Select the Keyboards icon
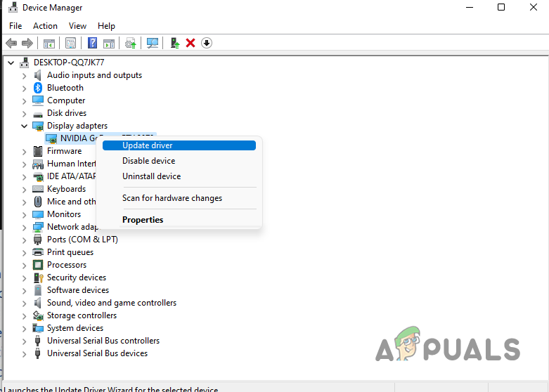Image resolution: width=549 pixels, height=392 pixels. pyautogui.click(x=38, y=189)
